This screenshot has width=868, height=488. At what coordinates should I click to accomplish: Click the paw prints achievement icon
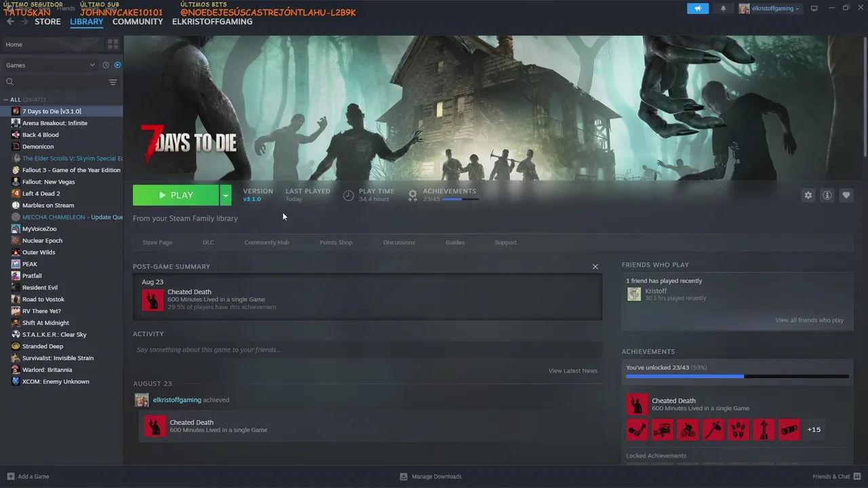[738, 430]
